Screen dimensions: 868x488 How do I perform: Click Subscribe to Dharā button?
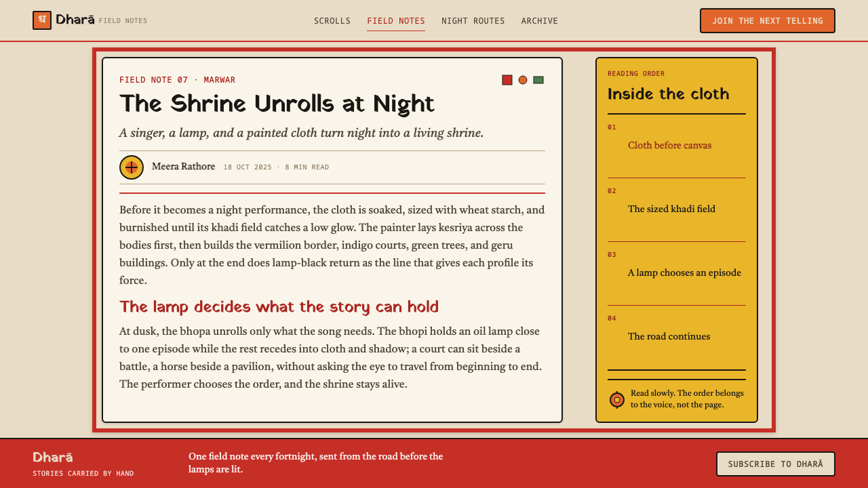point(776,464)
